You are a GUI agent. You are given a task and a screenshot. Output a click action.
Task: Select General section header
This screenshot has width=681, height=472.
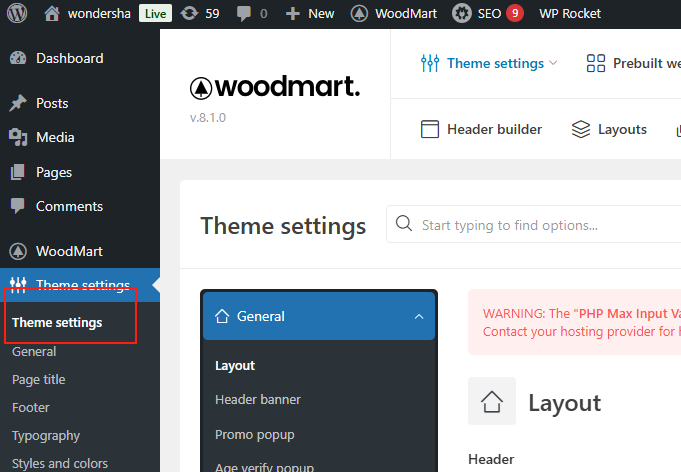click(x=319, y=316)
